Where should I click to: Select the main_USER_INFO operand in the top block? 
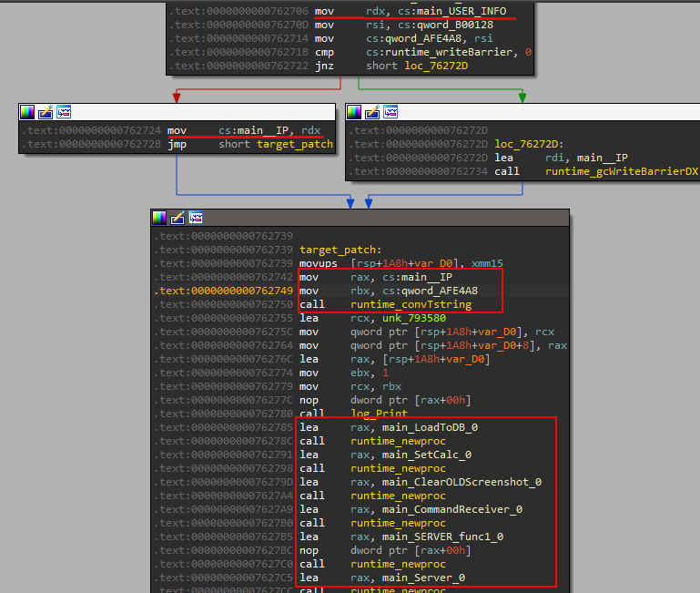(462, 11)
